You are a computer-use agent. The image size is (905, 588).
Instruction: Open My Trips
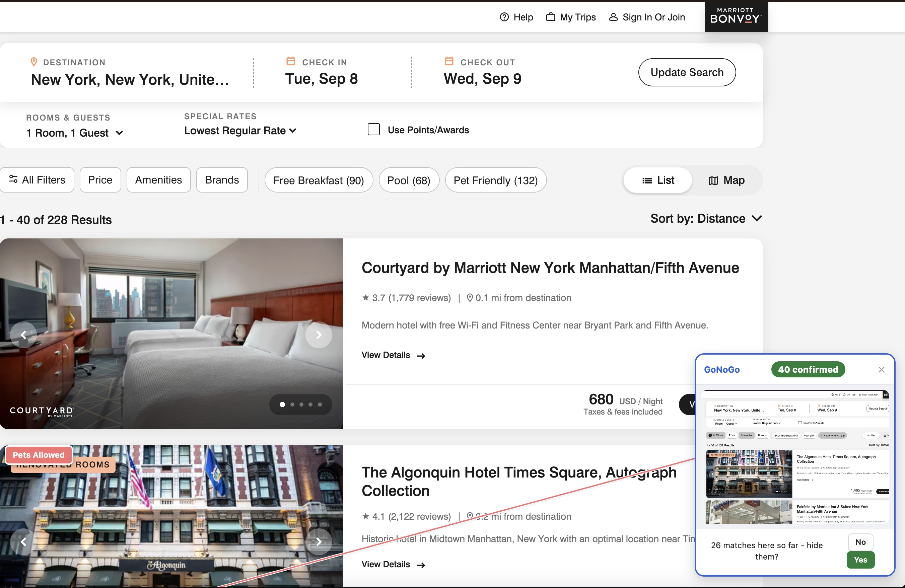[571, 17]
